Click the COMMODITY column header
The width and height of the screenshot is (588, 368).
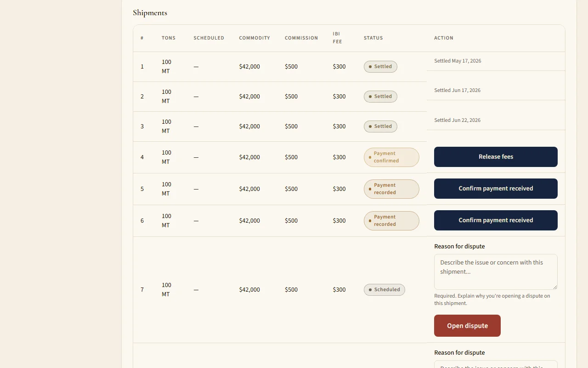pos(254,38)
